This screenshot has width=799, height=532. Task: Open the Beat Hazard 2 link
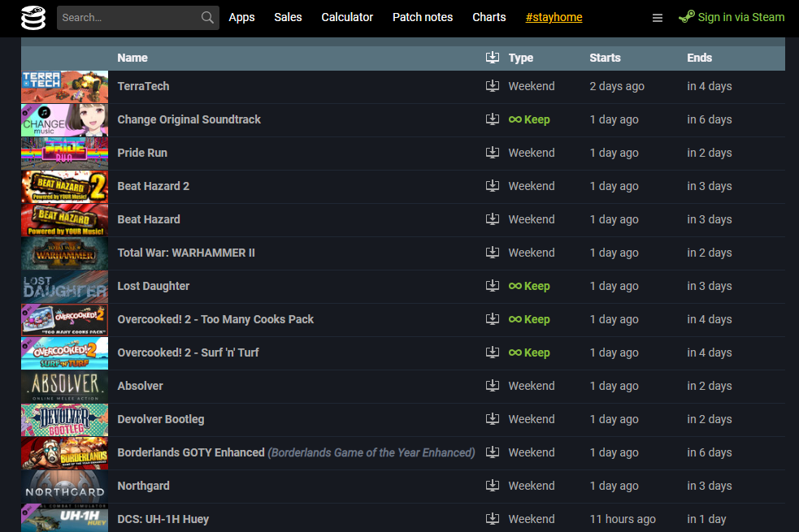click(x=154, y=186)
